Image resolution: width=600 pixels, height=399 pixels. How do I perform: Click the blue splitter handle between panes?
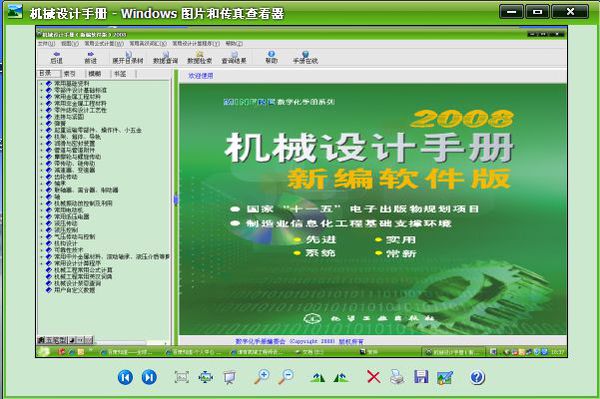(x=176, y=200)
